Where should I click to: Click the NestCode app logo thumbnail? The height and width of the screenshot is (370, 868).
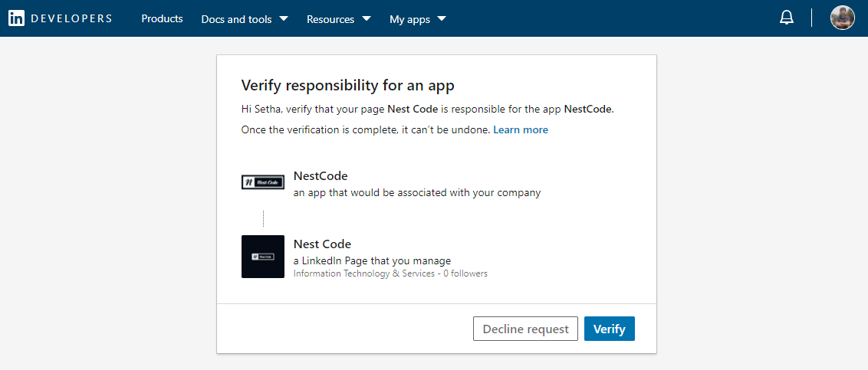(x=263, y=182)
